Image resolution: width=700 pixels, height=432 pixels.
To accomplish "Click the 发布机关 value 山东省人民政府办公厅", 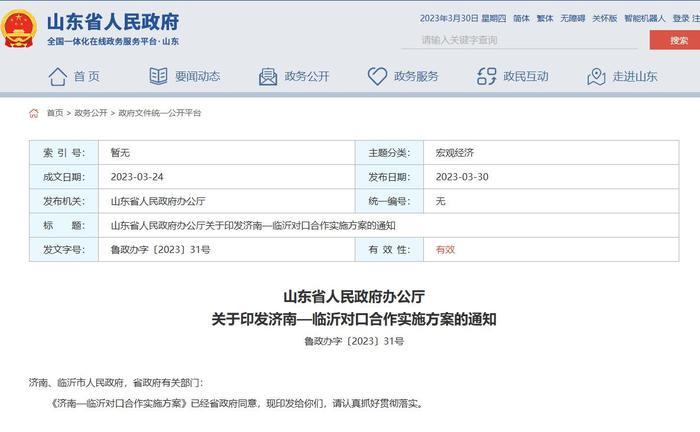I will (x=158, y=201).
